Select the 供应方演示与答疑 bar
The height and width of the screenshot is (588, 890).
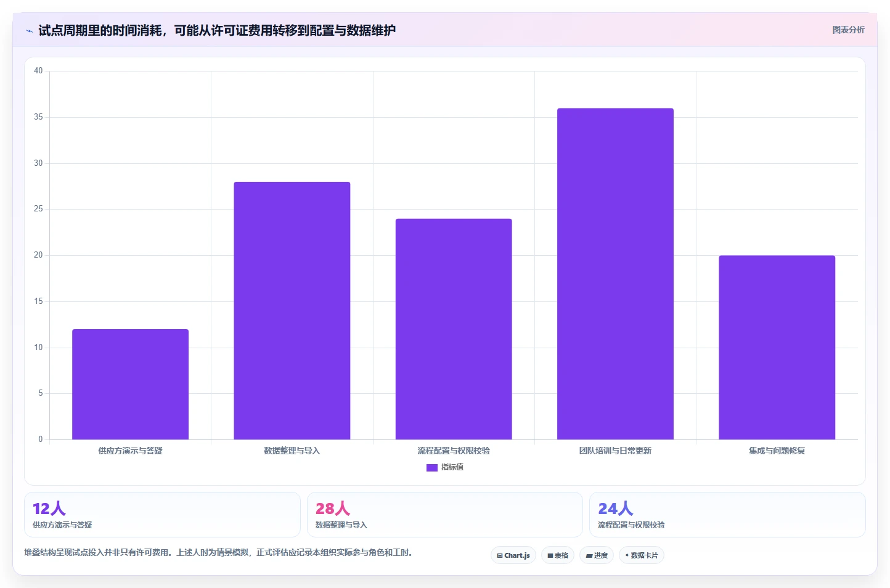[x=130, y=384]
